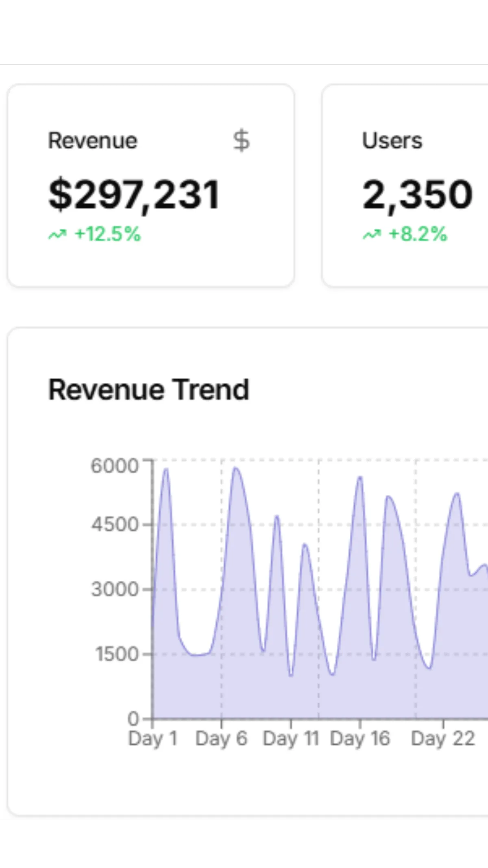Image resolution: width=488 pixels, height=868 pixels.
Task: Click the Day 11 x-axis label
Action: pyautogui.click(x=291, y=739)
